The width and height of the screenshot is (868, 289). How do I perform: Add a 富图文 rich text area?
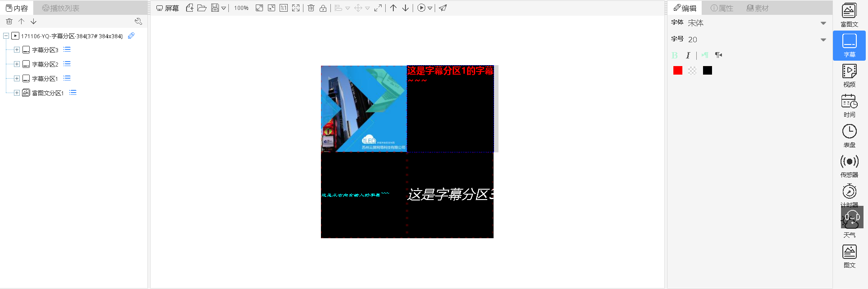coord(849,15)
